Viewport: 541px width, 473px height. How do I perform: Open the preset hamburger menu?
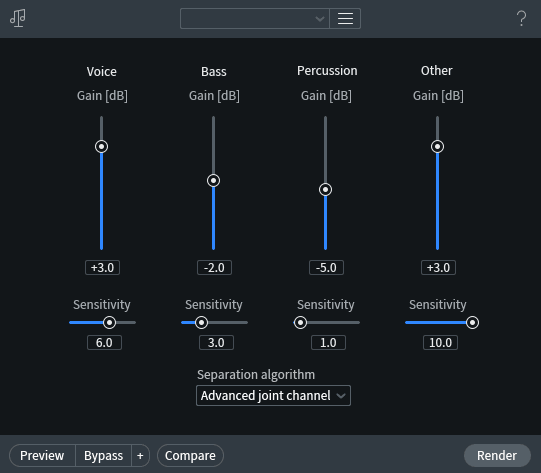click(x=345, y=19)
